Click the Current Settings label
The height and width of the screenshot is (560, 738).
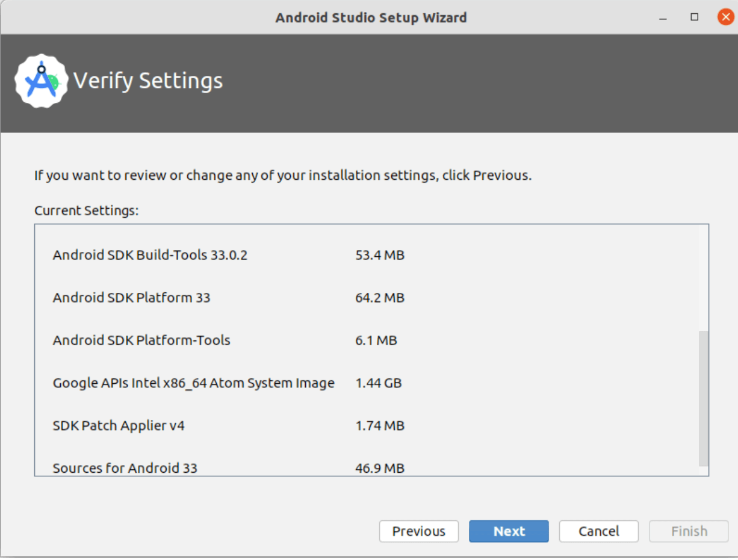[x=86, y=211]
